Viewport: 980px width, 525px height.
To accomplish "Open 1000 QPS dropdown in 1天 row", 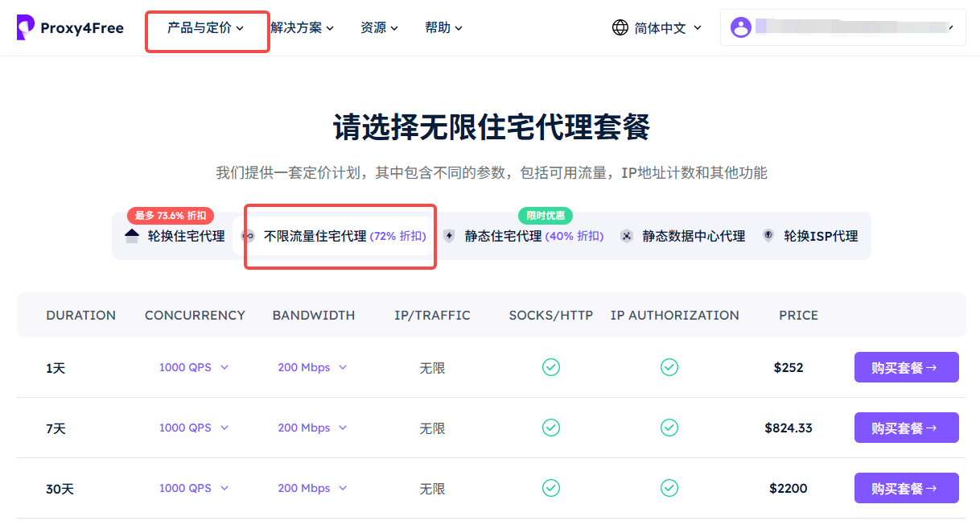I will click(x=194, y=367).
